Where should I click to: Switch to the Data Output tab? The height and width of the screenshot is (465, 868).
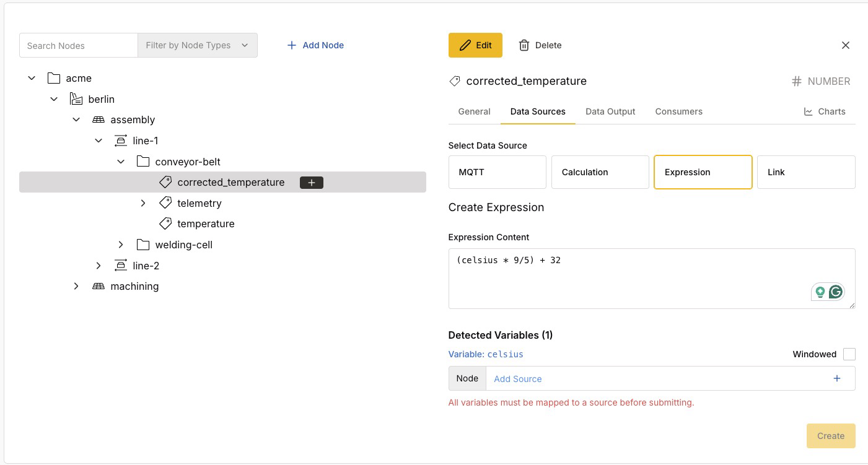(x=610, y=111)
